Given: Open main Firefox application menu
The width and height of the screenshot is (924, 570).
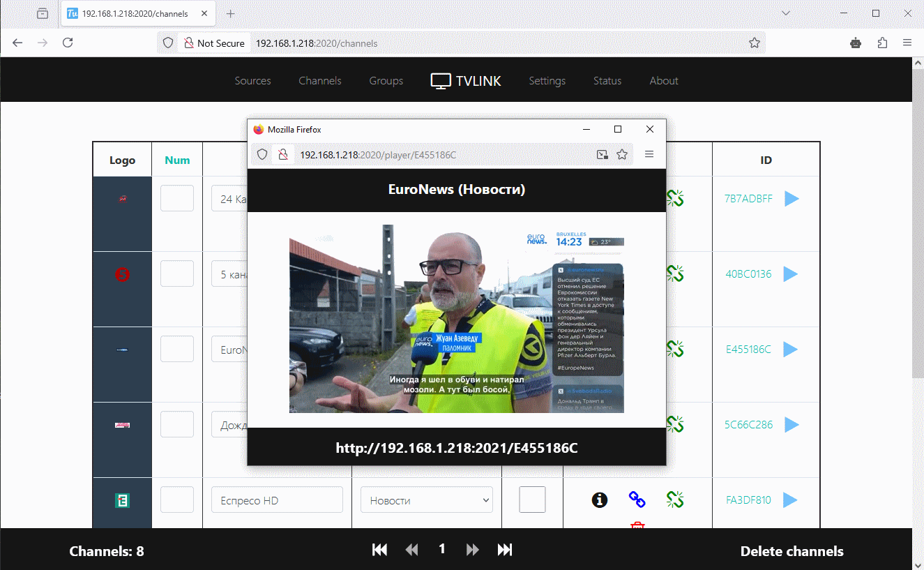Looking at the screenshot, I should point(907,43).
